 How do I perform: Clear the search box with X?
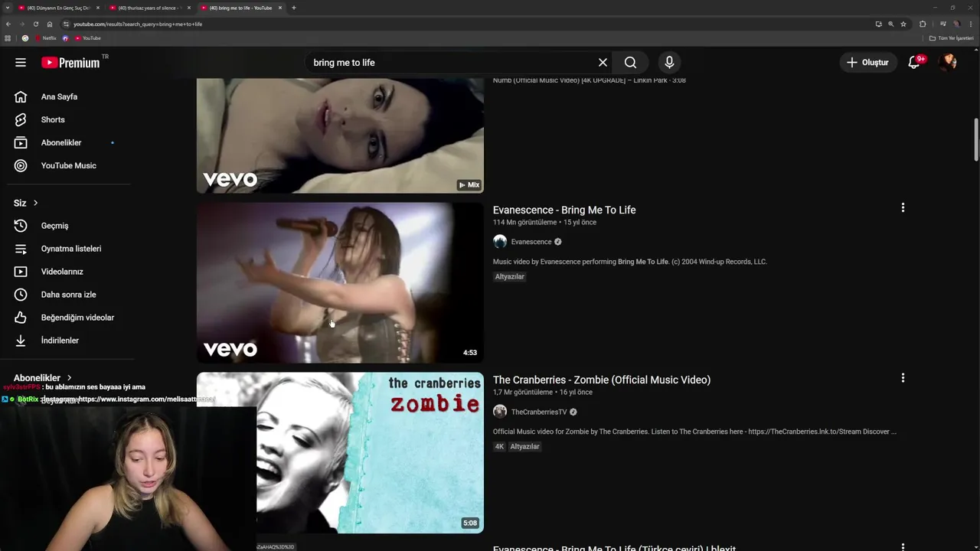(x=603, y=63)
